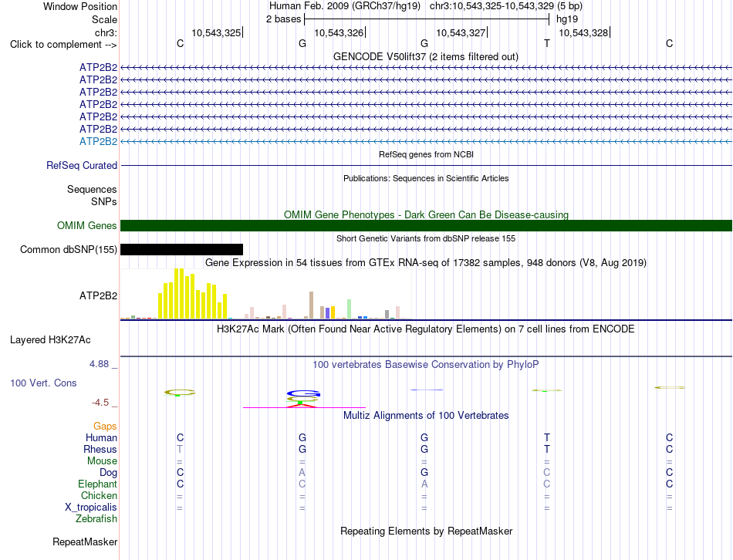Open 'Multiz Alignments of 100 Vertebrates' title
The image size is (733, 560).
click(426, 415)
